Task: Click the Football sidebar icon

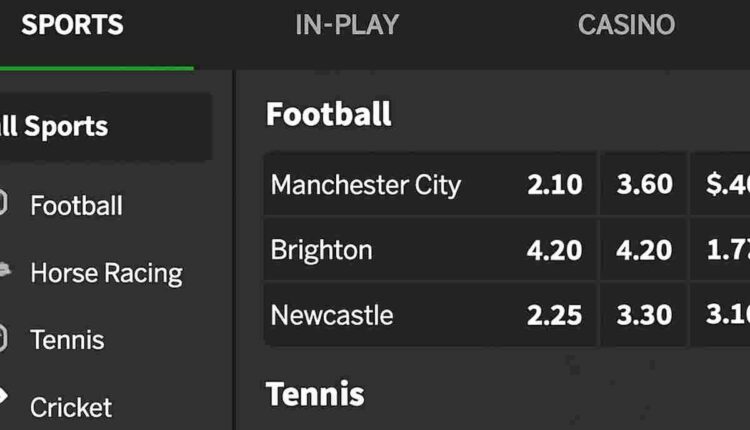Action: pos(2,203)
